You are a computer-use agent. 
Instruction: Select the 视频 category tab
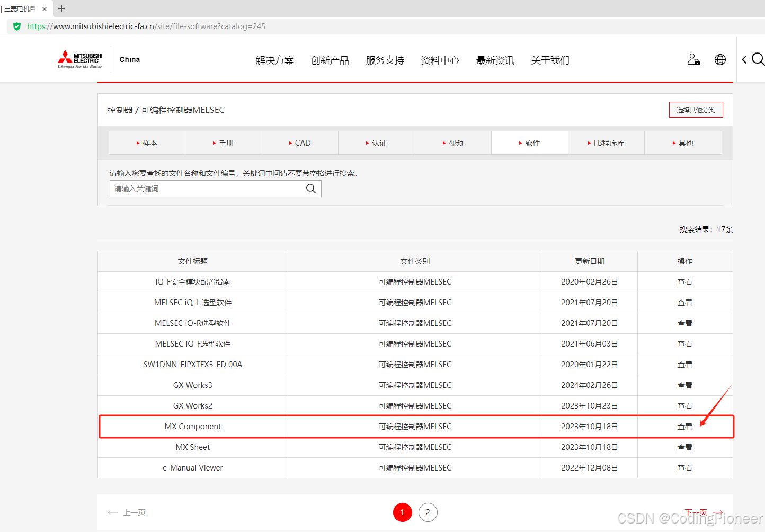click(x=453, y=143)
